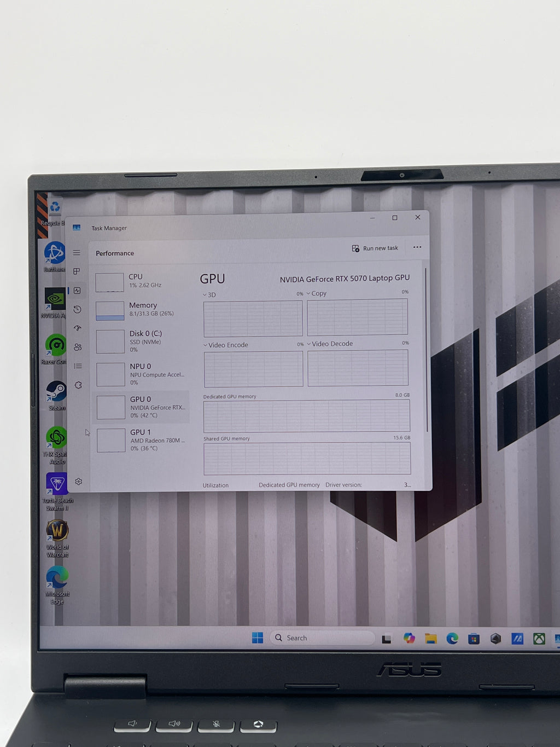Switch to the Processes page icon

click(x=77, y=271)
